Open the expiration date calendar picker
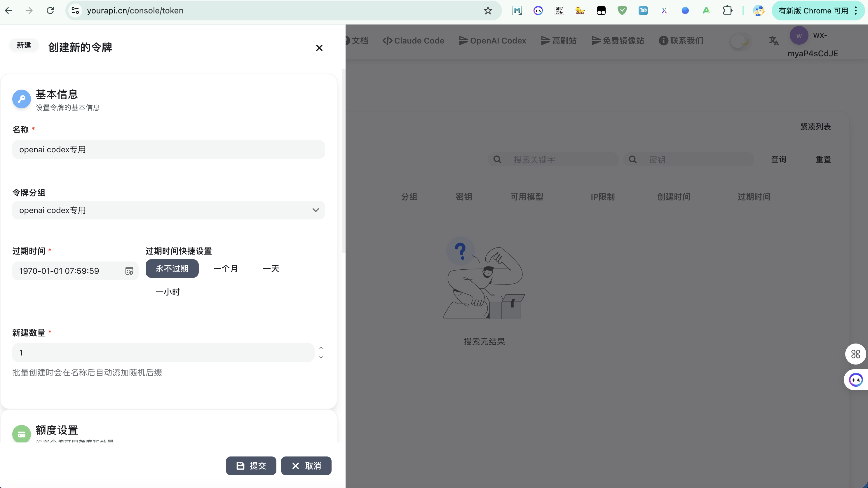Viewport: 868px width, 488px height. click(x=129, y=271)
